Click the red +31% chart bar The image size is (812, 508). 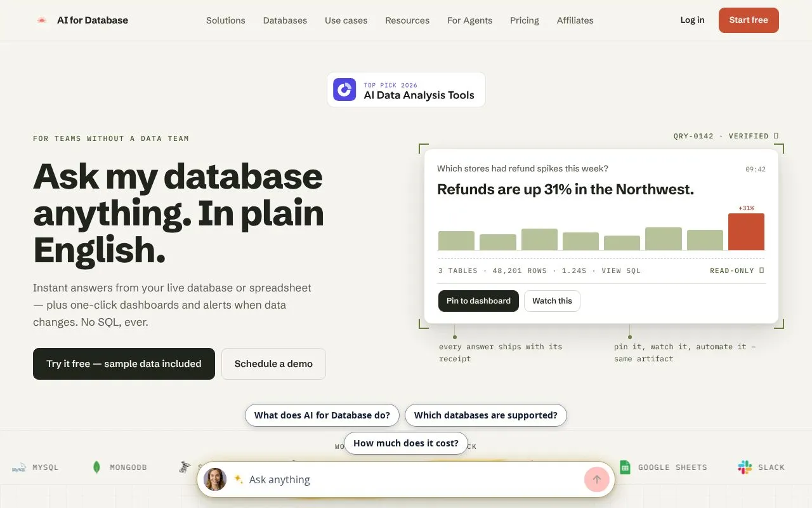click(746, 232)
